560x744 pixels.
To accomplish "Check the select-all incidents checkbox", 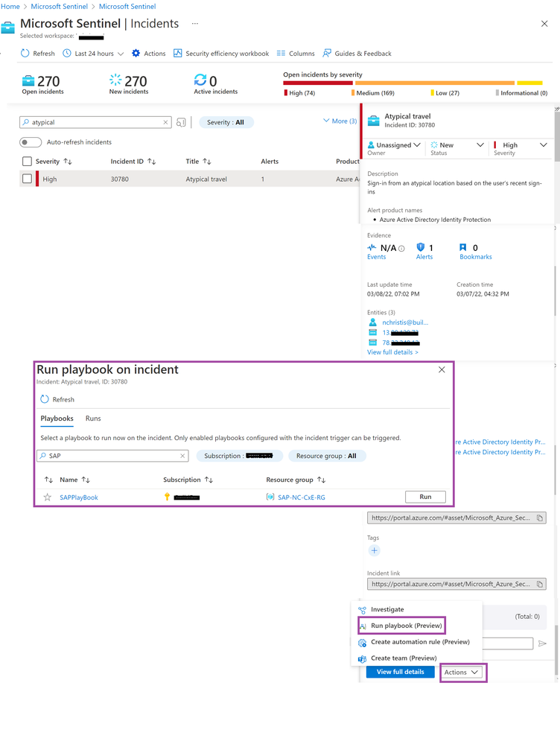I will tap(27, 162).
